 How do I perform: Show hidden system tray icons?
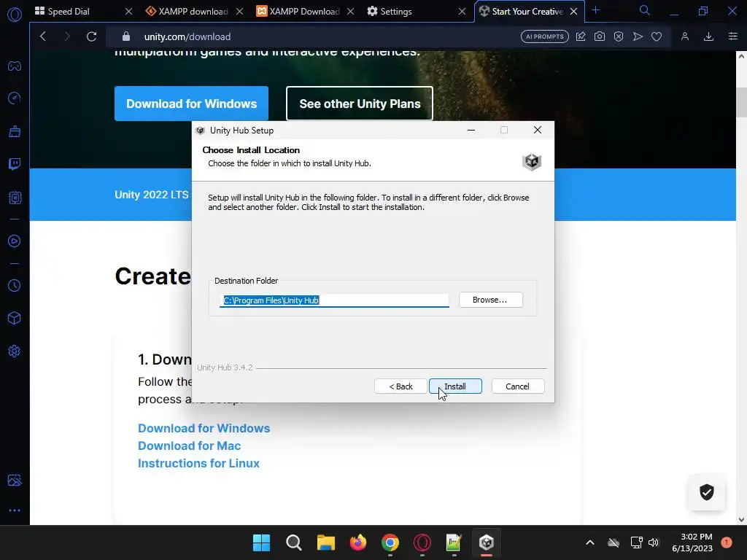[589, 542]
